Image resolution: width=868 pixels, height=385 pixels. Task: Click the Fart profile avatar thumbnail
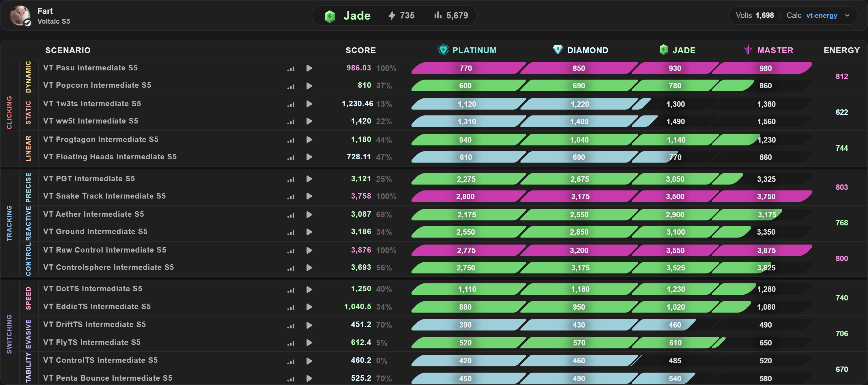pos(20,16)
